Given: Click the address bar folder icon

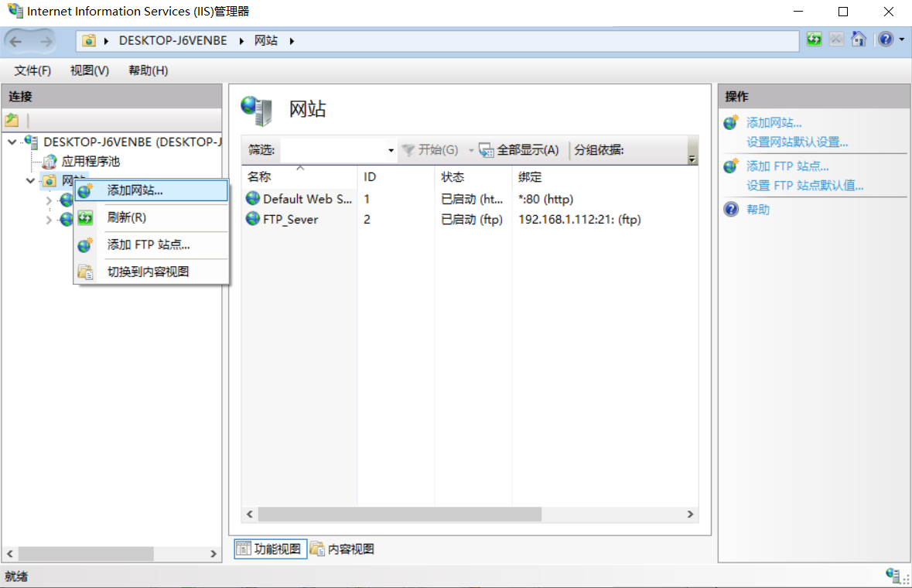Looking at the screenshot, I should coord(89,41).
